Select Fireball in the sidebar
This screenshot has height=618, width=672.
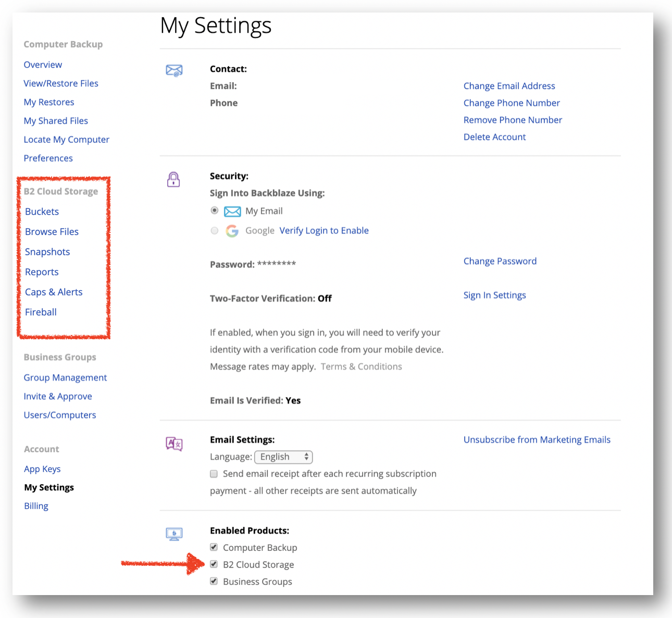tap(41, 312)
